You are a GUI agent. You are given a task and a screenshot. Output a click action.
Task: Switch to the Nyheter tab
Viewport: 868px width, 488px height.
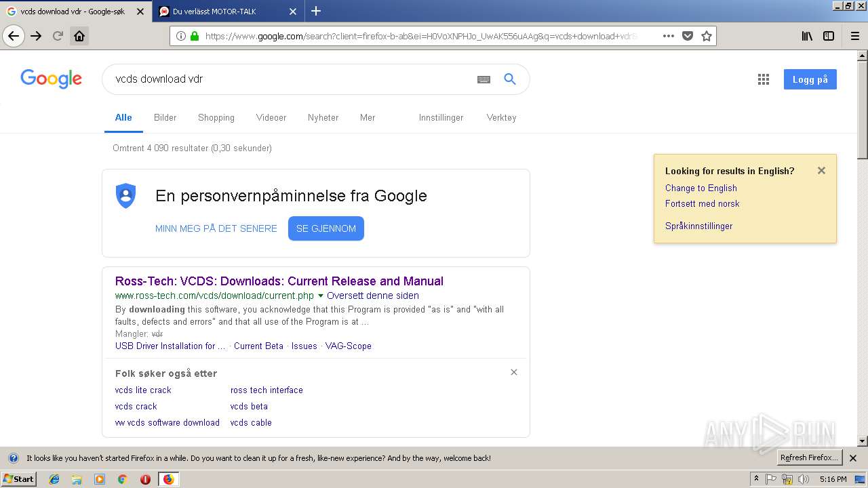323,117
